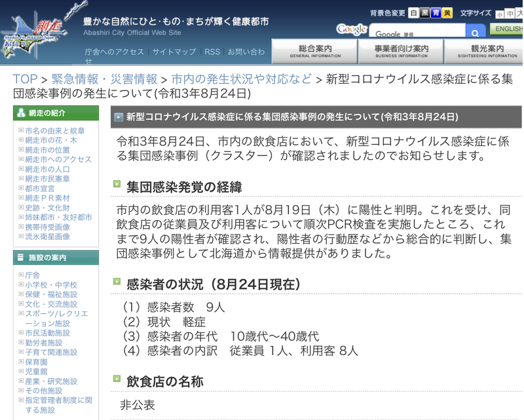
Task: Switch background to black (黒)
Action: (425, 13)
